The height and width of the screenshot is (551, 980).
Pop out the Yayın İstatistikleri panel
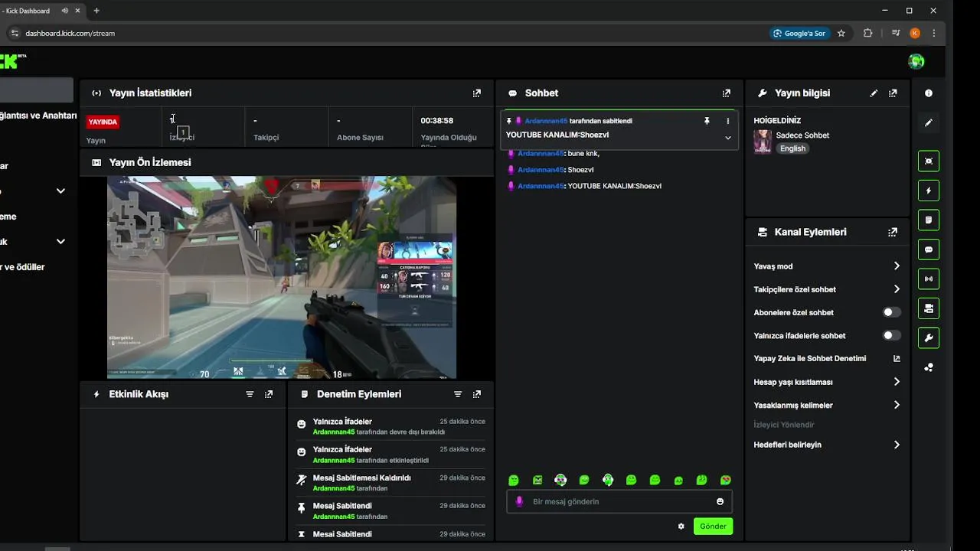pos(477,93)
